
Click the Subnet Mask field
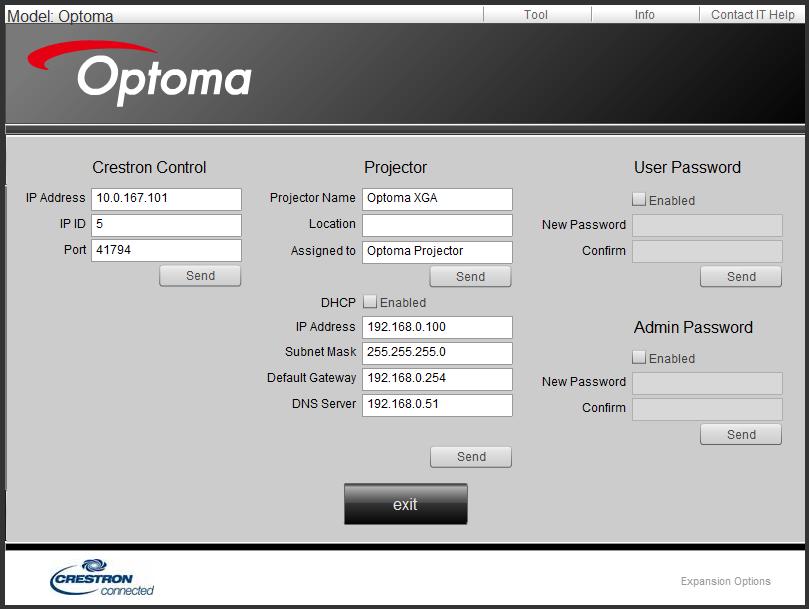tap(437, 353)
